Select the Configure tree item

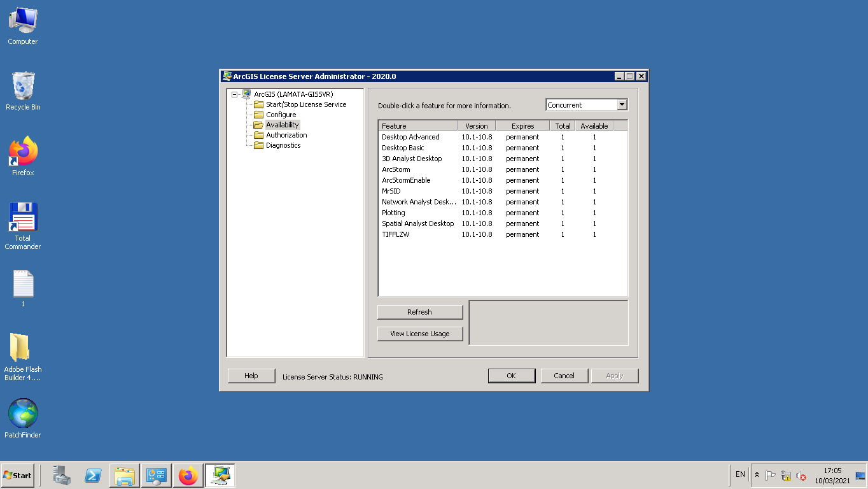click(281, 115)
